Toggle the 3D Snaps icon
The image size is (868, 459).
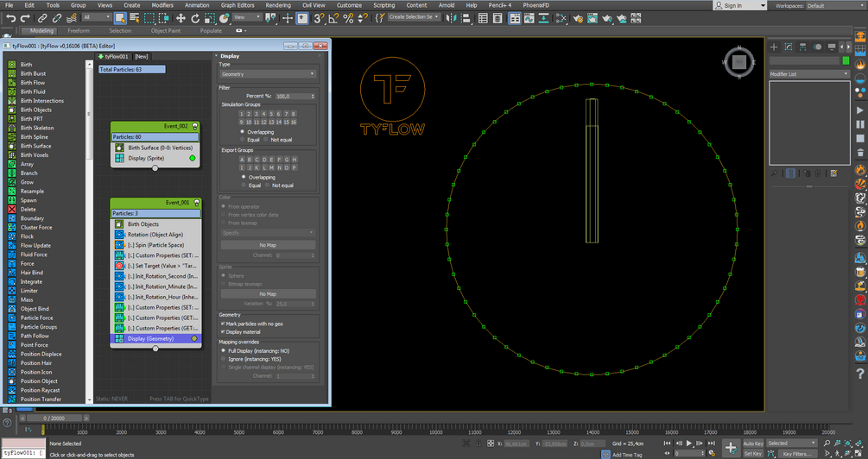tap(319, 18)
